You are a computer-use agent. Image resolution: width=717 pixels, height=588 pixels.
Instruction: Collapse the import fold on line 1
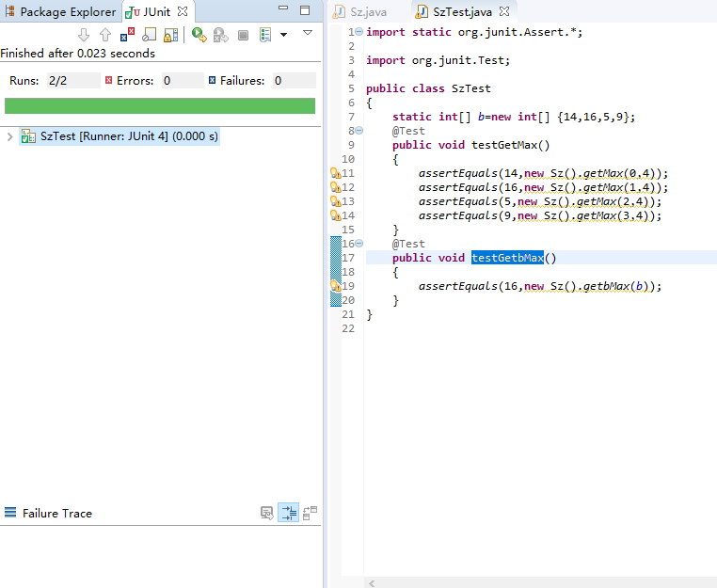coord(359,32)
